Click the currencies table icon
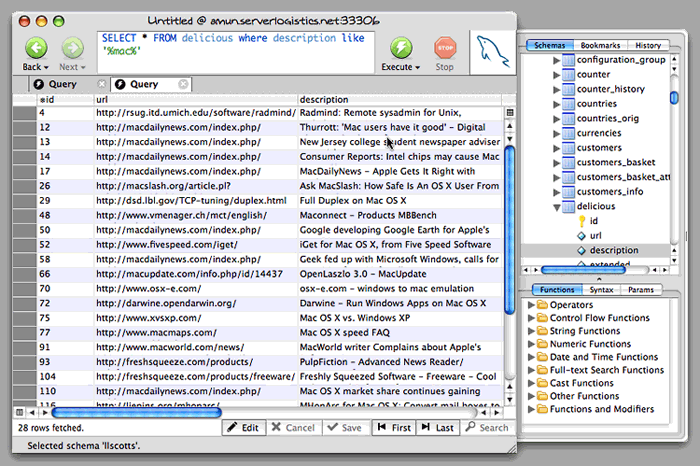 tap(568, 133)
